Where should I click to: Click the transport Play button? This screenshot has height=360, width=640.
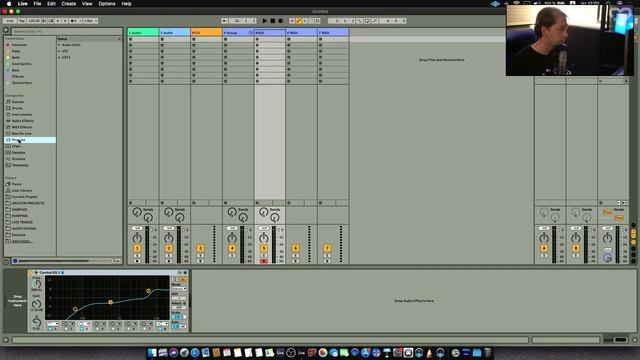264,20
